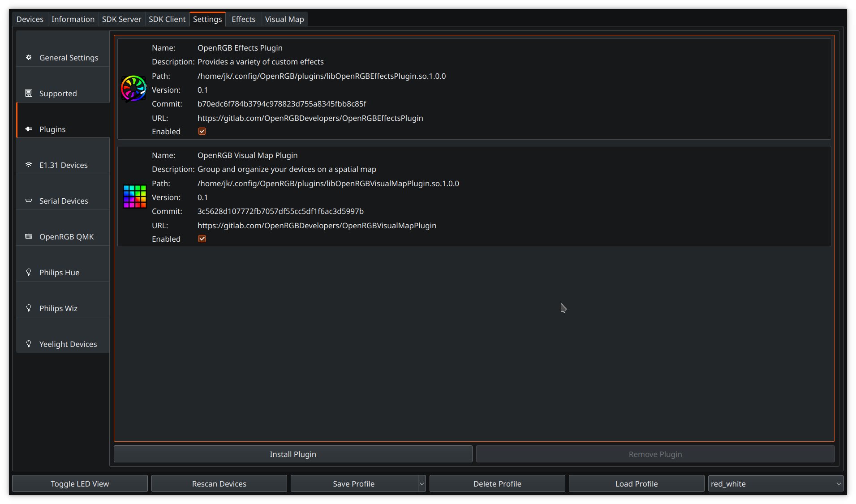Screen dimensions: 856x504
Task: Click the libOpenRGBEffectsPlugin.so.1.0.0 path text
Action: [x=322, y=76]
